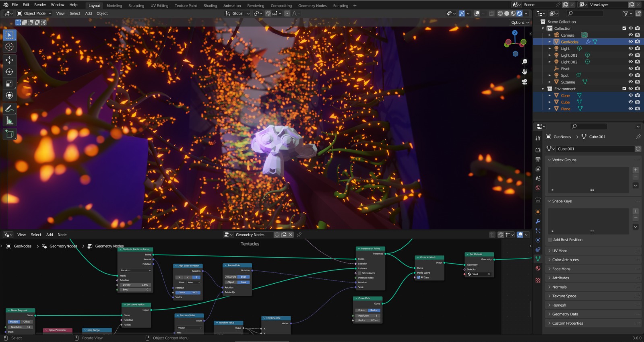This screenshot has height=342, width=644.
Task: Open the viewport Options dropdown
Action: click(520, 23)
